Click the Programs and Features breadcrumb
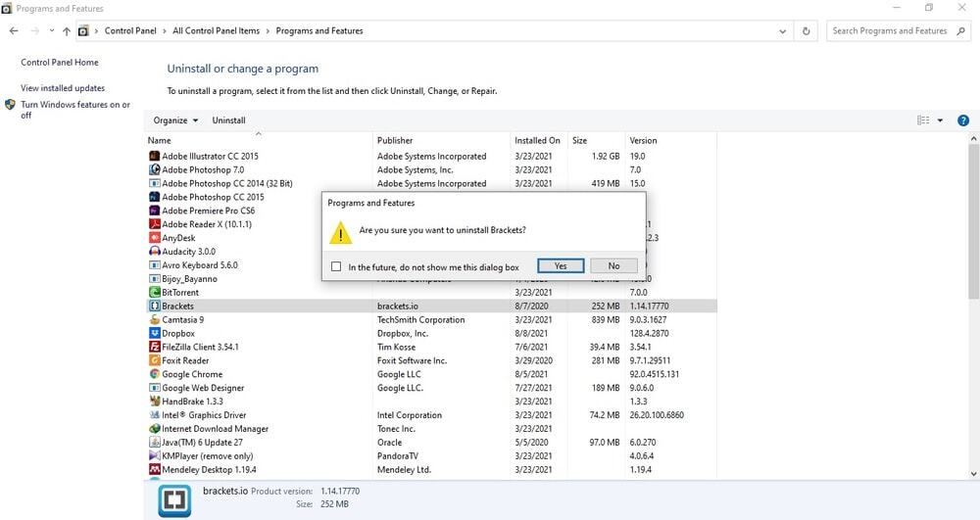The width and height of the screenshot is (980, 520). tap(319, 30)
